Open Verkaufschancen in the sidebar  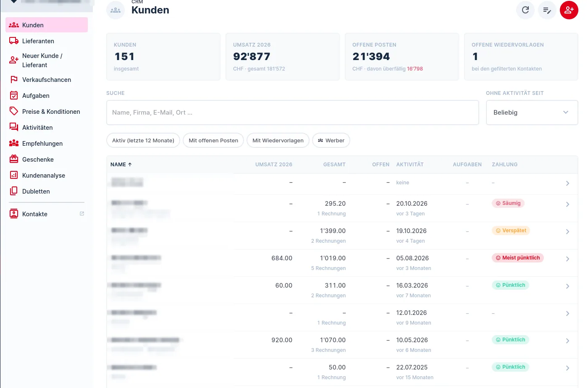47,79
